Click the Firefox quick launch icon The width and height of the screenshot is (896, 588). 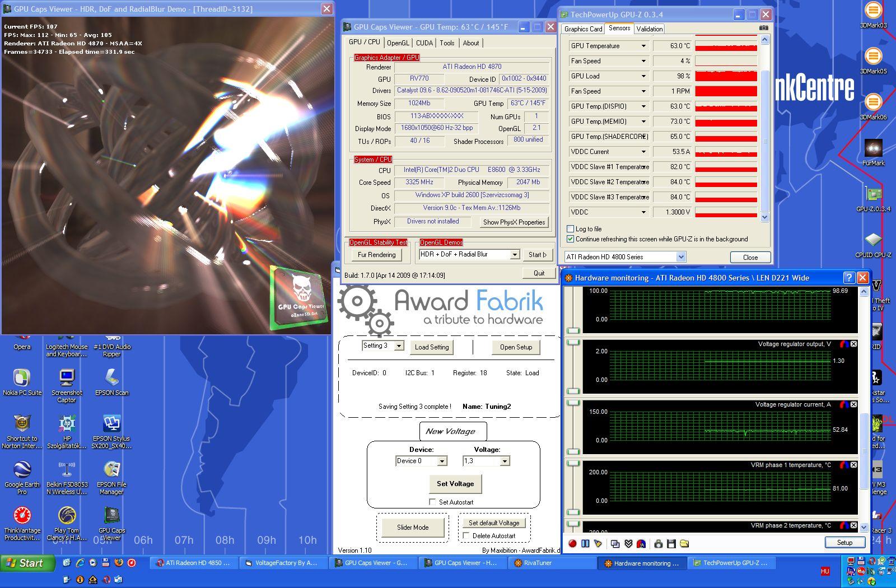pos(118,562)
